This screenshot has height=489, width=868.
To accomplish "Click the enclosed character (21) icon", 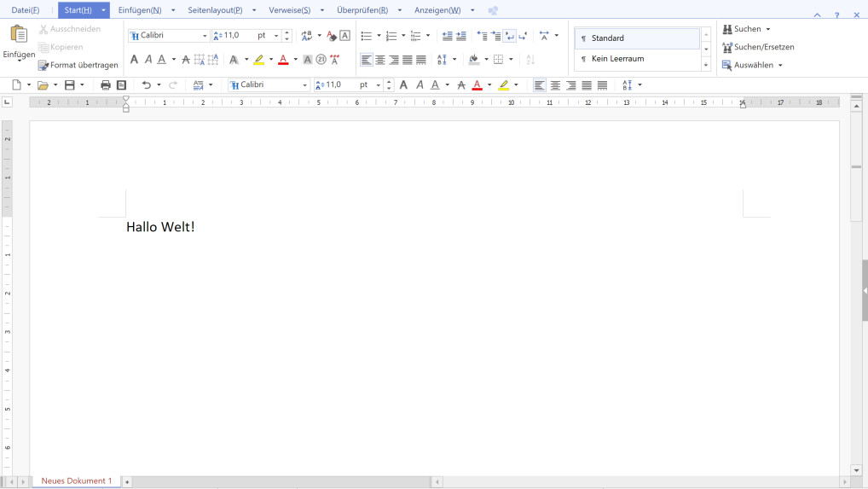I will [x=321, y=60].
